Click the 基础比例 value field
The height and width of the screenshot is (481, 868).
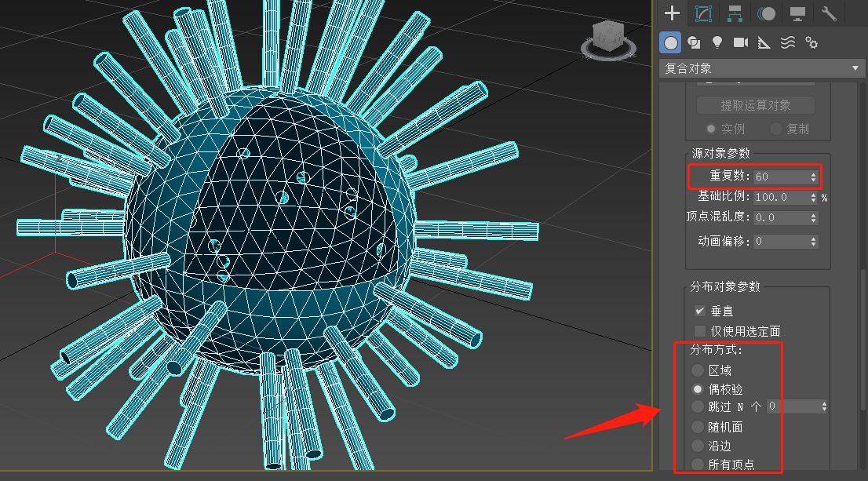point(781,197)
